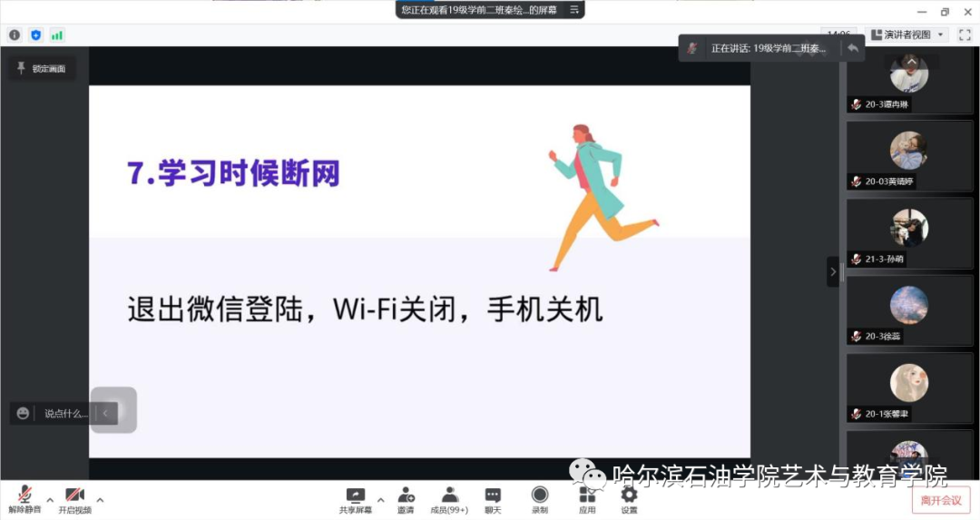Click the red 离开会议 button
This screenshot has width=980, height=520.
point(940,500)
